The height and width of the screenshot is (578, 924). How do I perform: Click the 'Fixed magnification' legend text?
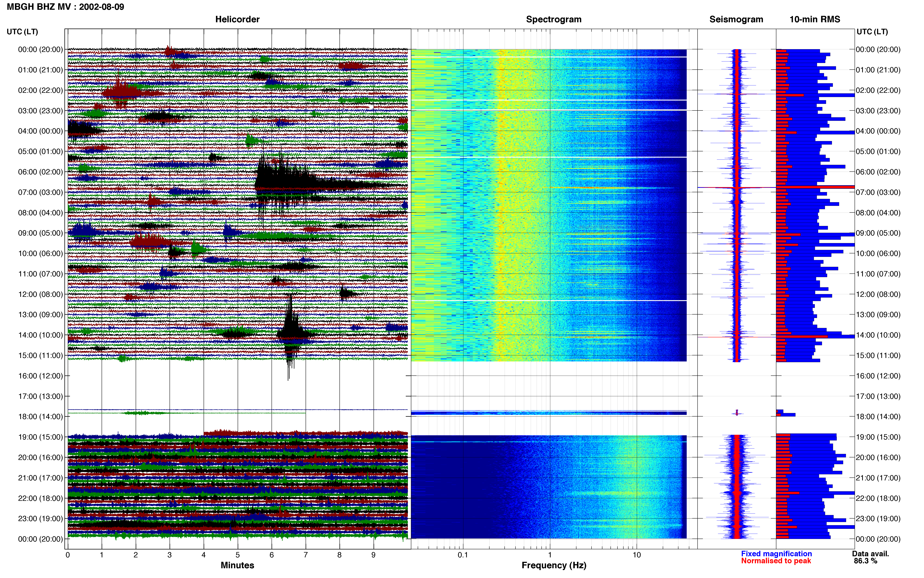tap(776, 554)
